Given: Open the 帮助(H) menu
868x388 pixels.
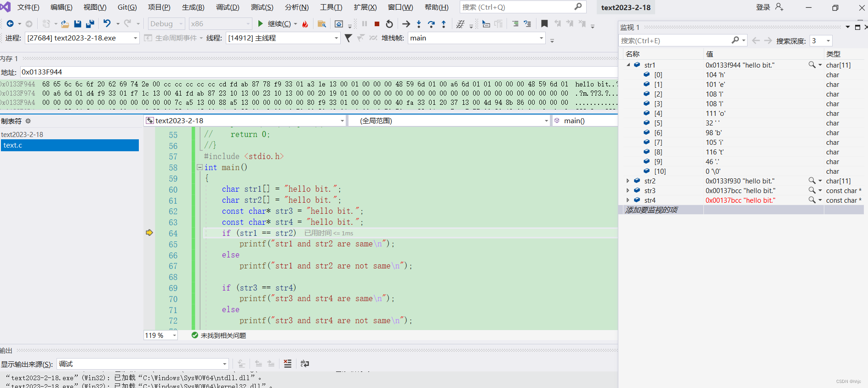Looking at the screenshot, I should [x=436, y=7].
